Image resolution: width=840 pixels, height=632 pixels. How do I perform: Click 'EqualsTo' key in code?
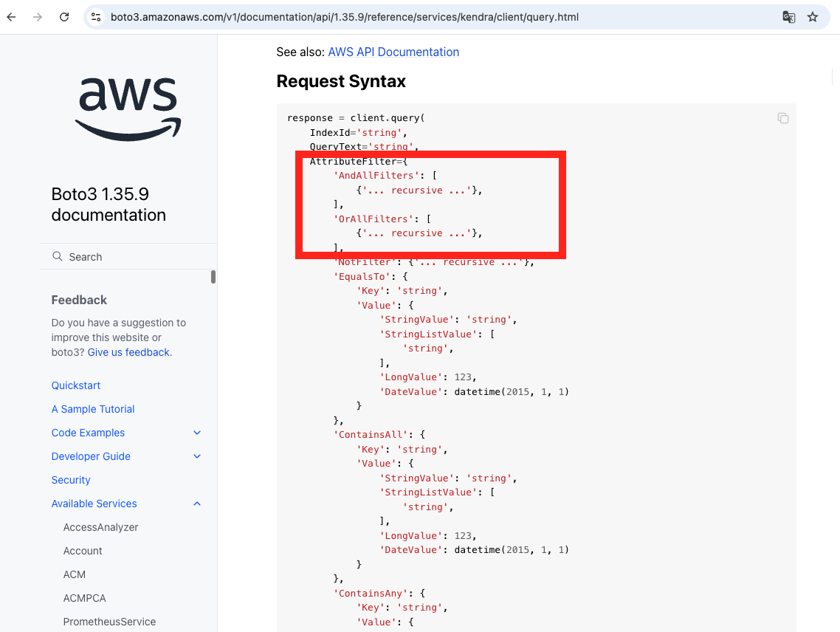[x=362, y=277]
